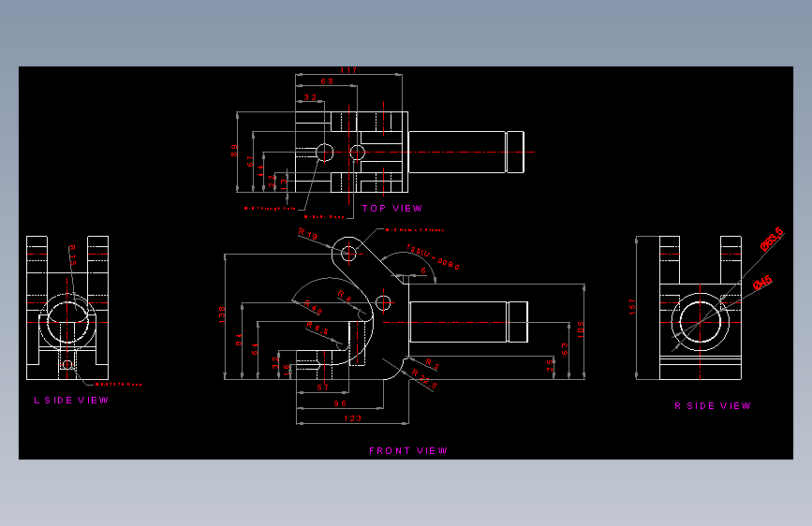Select the R 6.5 radius annotation
This screenshot has height=526, width=812.
tap(317, 328)
